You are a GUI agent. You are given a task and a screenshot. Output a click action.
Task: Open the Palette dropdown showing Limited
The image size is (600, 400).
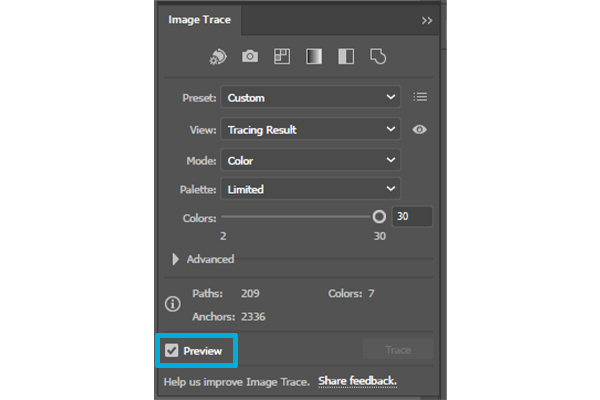click(x=310, y=189)
